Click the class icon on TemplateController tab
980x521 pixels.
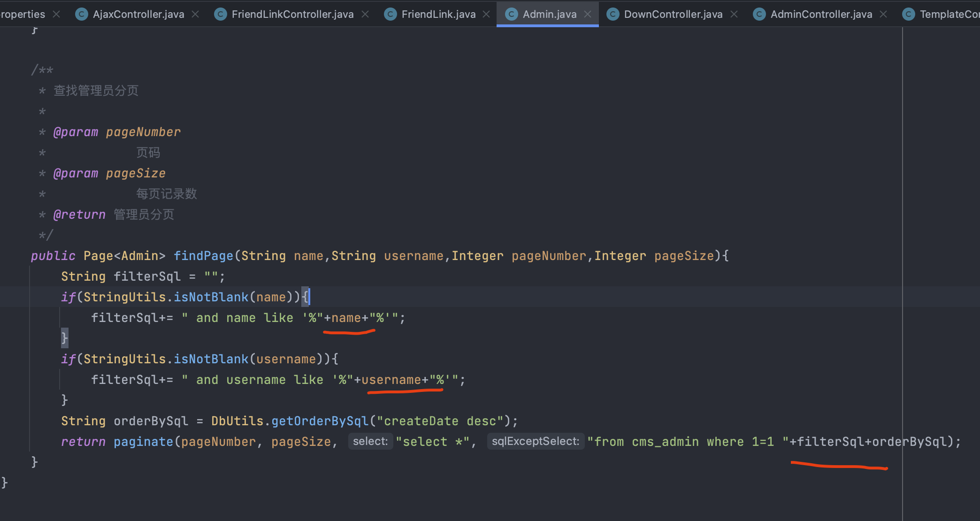point(909,14)
